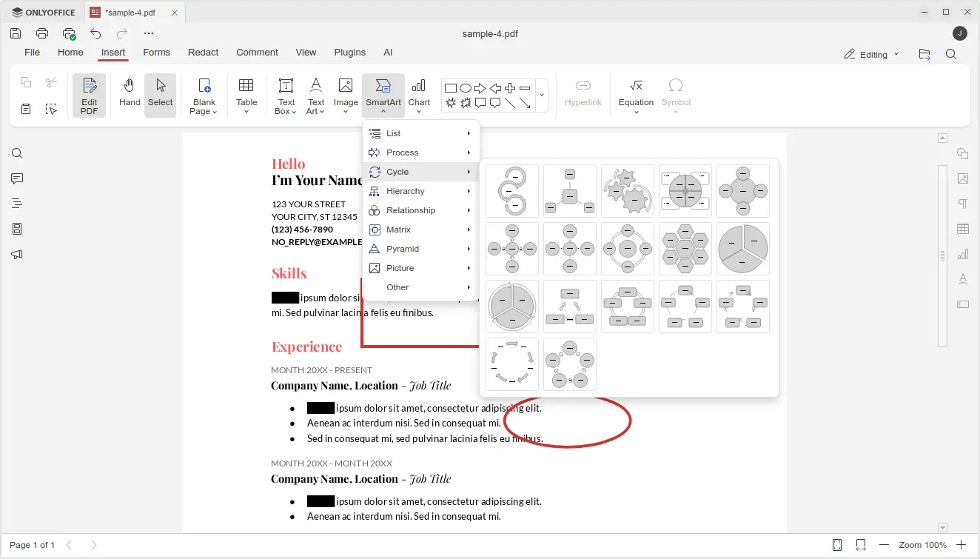The image size is (980, 559).
Task: Switch to the Redact tab
Action: coord(203,53)
